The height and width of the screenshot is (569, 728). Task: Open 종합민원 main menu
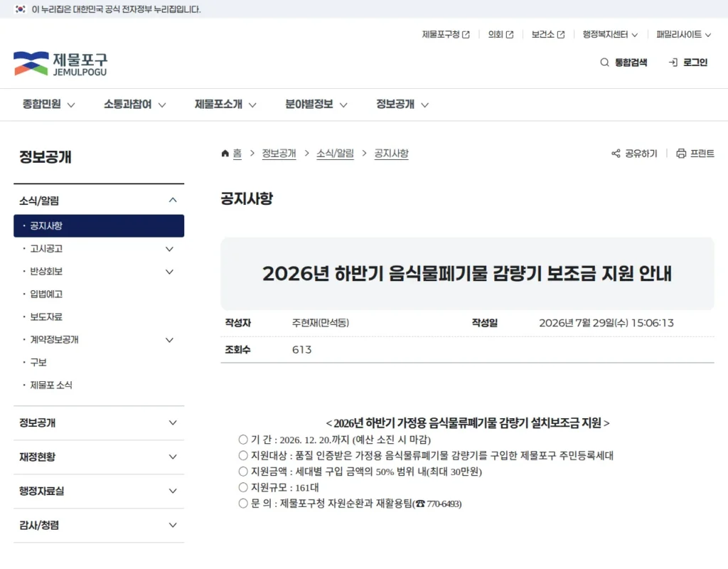point(48,105)
